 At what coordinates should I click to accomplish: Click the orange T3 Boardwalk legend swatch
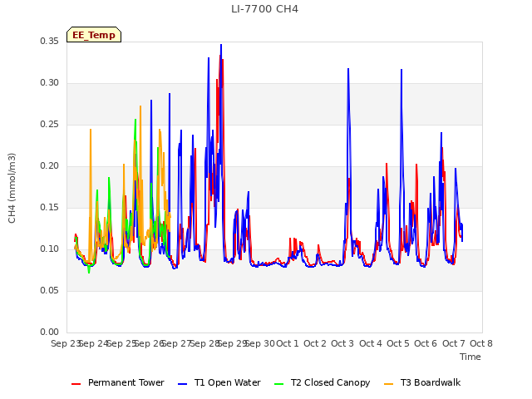pos(389,384)
